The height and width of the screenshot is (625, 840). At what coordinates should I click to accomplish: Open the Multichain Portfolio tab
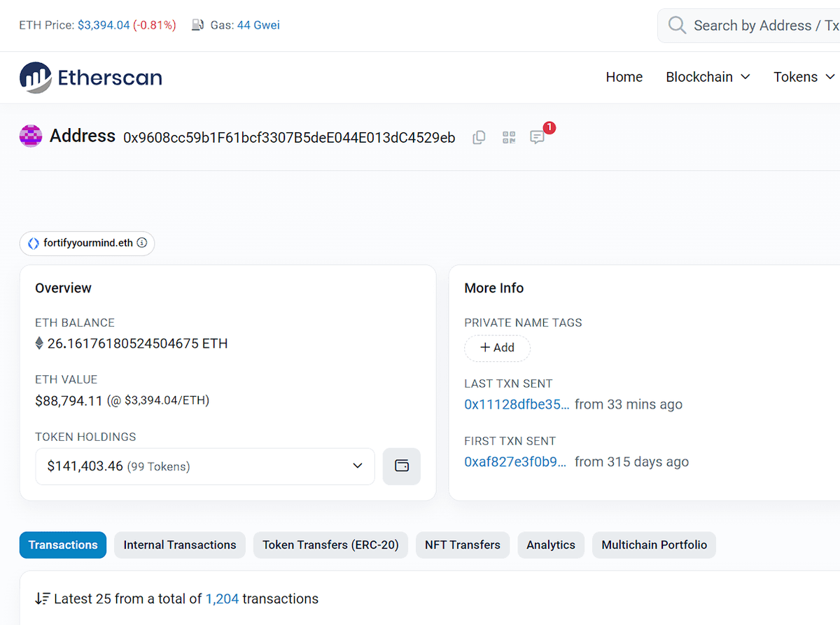tap(654, 545)
